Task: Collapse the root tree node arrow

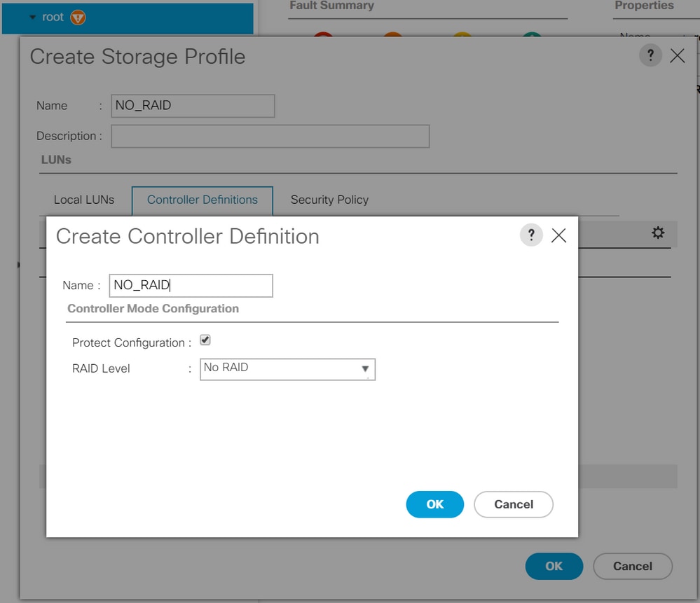Action: (x=32, y=18)
